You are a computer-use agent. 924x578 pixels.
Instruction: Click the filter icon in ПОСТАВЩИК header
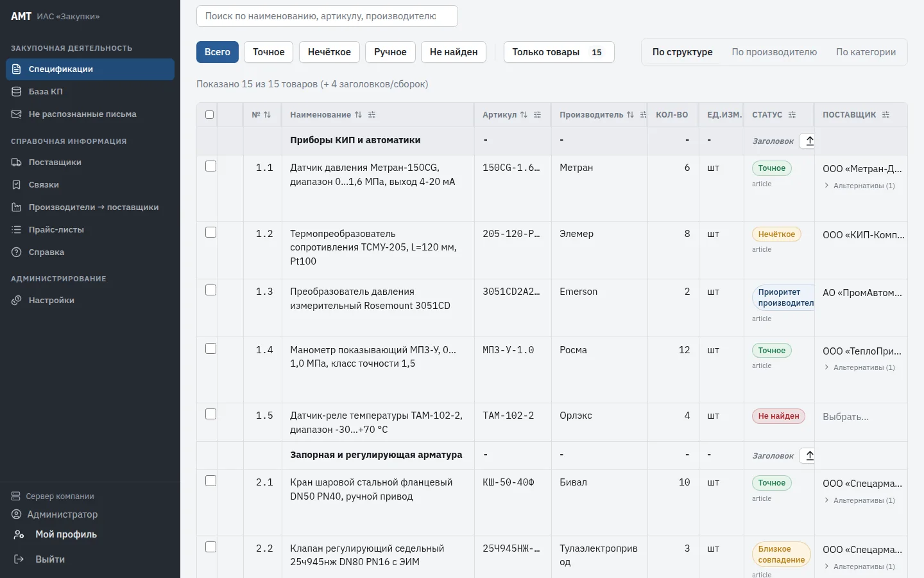(886, 115)
